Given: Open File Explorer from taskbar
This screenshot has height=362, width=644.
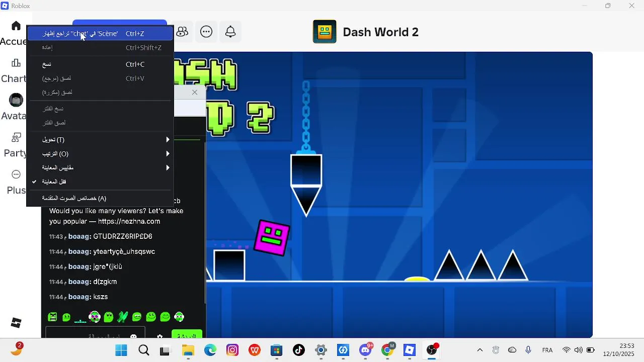Looking at the screenshot, I should coord(188,350).
